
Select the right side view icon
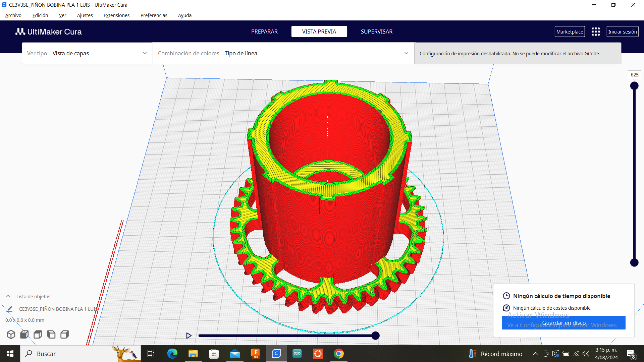65,335
